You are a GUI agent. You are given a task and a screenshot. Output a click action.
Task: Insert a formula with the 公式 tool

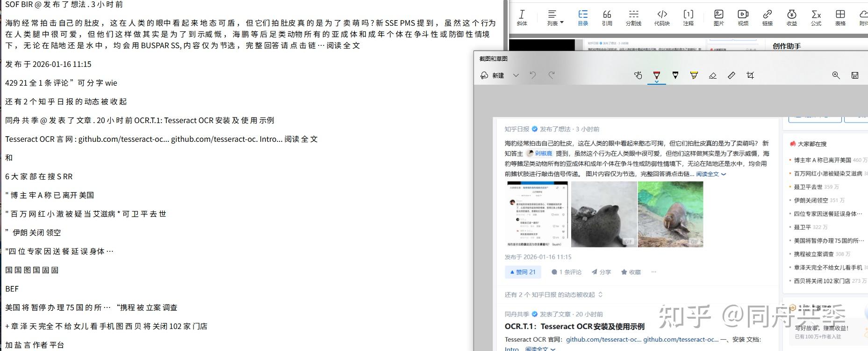(x=816, y=18)
